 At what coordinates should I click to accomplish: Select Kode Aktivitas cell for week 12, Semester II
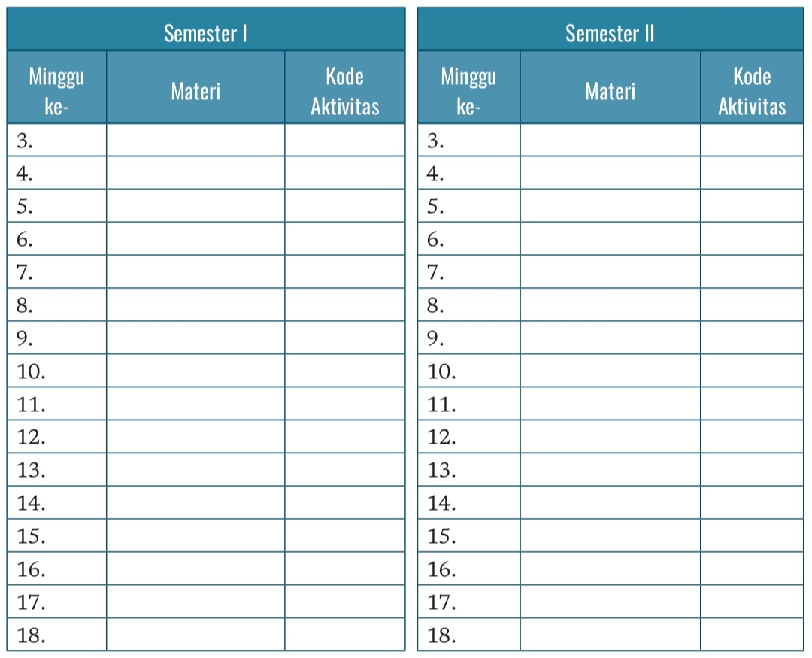point(752,437)
